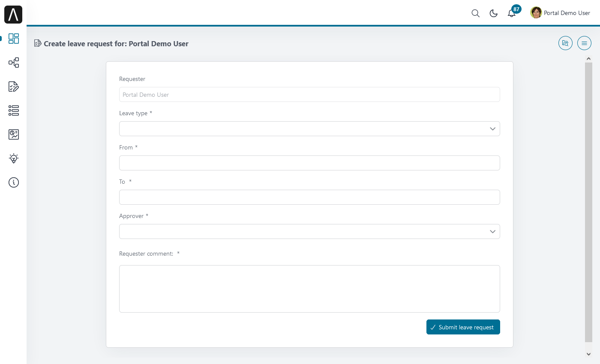This screenshot has width=600, height=364.
Task: Open the statistics chart sidebar icon
Action: pyautogui.click(x=14, y=134)
